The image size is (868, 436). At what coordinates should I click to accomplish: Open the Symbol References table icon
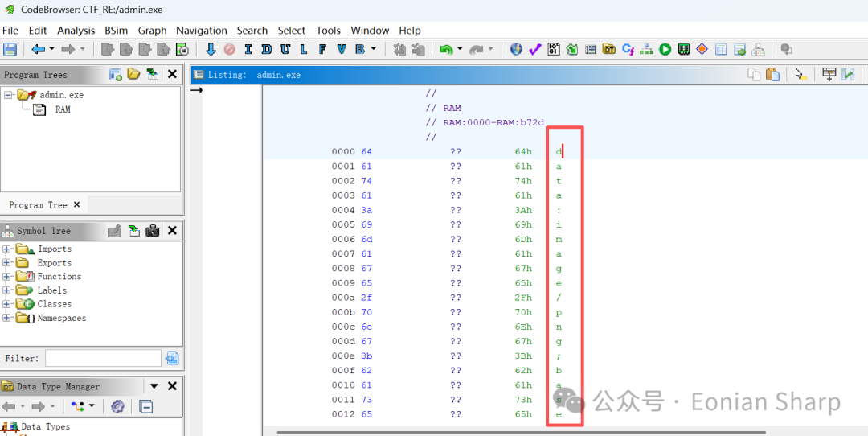[x=739, y=49]
